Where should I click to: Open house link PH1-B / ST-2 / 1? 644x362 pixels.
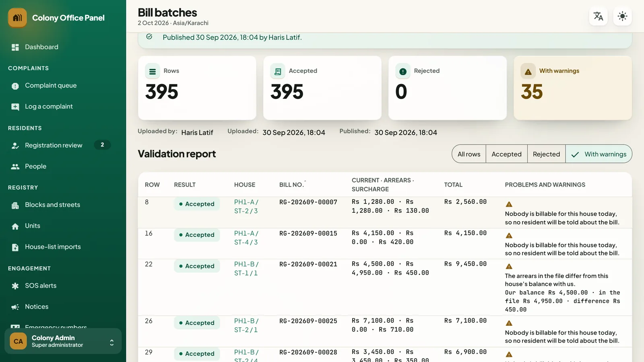(246, 325)
